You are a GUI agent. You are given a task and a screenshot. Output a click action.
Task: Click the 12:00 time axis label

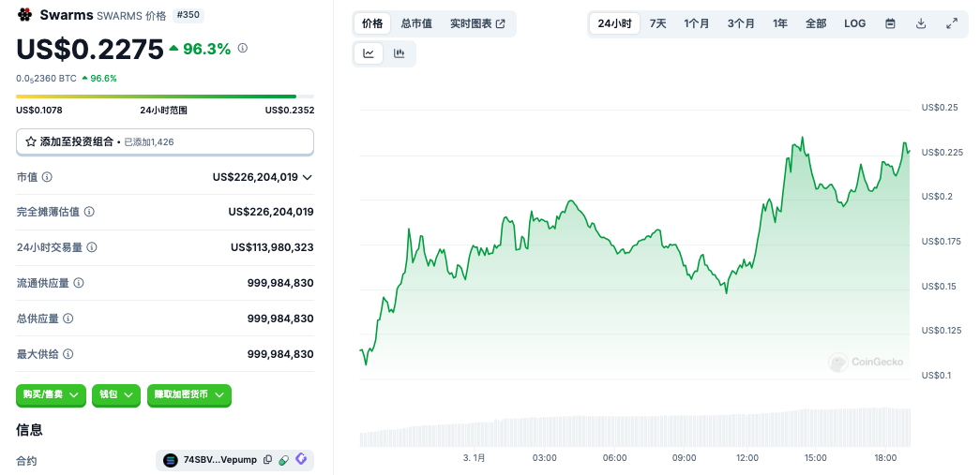click(x=746, y=458)
